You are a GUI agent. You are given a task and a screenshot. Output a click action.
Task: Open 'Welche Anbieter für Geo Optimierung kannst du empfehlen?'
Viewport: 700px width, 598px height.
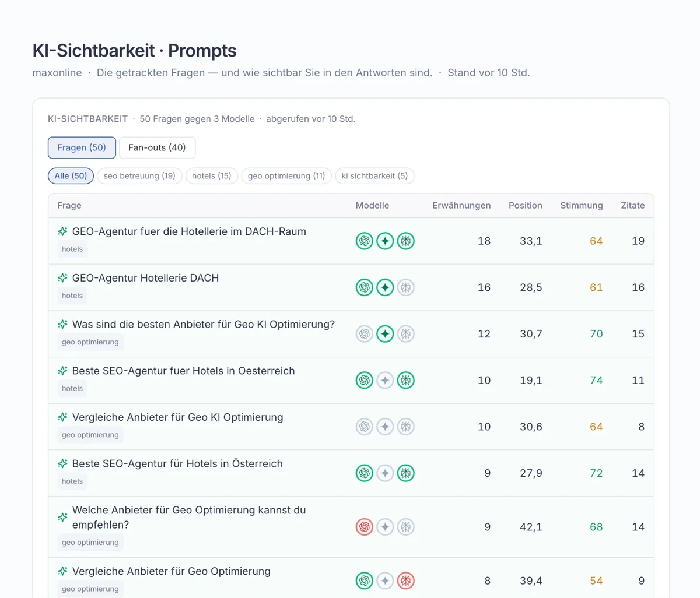[189, 518]
